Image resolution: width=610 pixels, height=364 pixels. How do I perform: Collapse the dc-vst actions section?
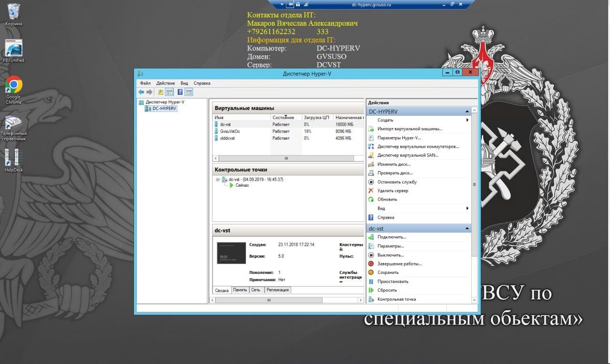point(467,229)
